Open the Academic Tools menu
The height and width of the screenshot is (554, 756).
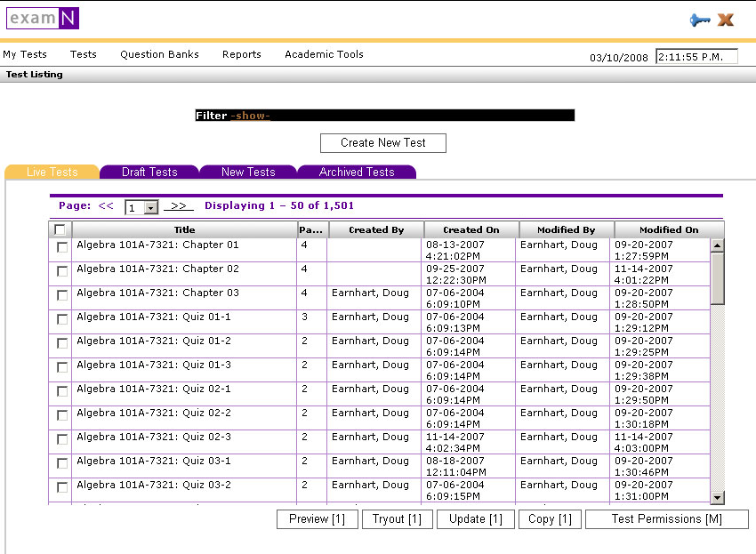point(323,54)
